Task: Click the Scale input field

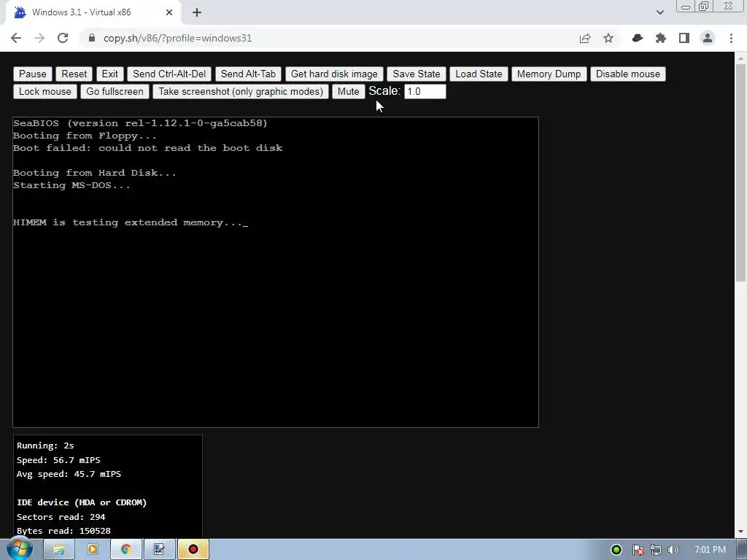Action: pyautogui.click(x=425, y=91)
